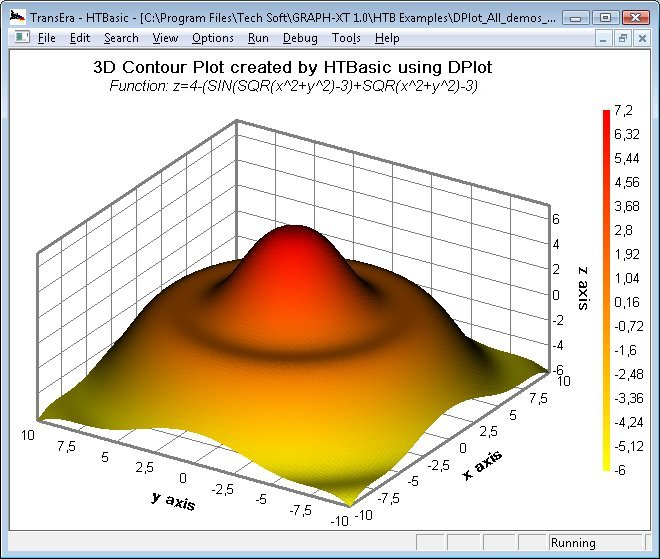Open the Edit menu

point(80,38)
